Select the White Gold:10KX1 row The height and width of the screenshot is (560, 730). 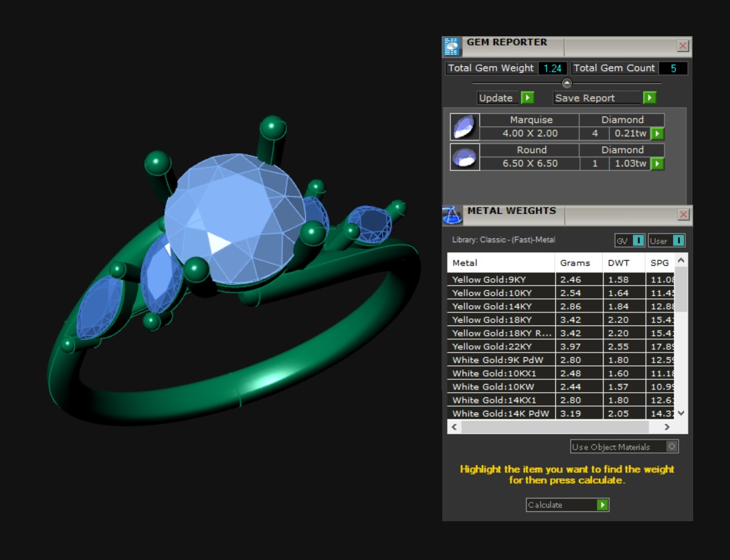click(x=561, y=373)
